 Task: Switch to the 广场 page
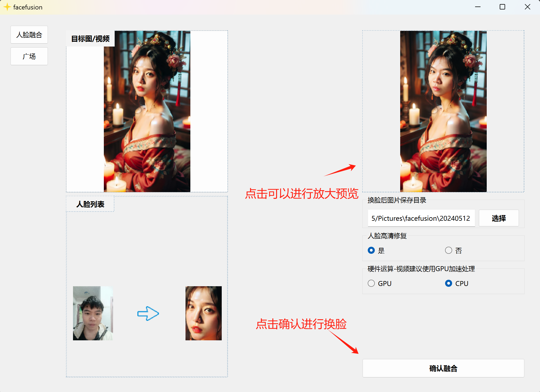(x=29, y=56)
